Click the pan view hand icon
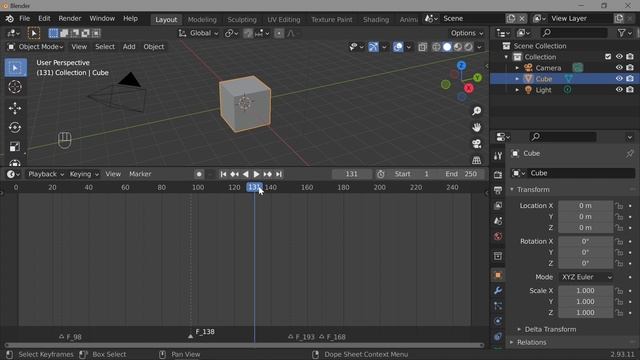 tap(476, 127)
